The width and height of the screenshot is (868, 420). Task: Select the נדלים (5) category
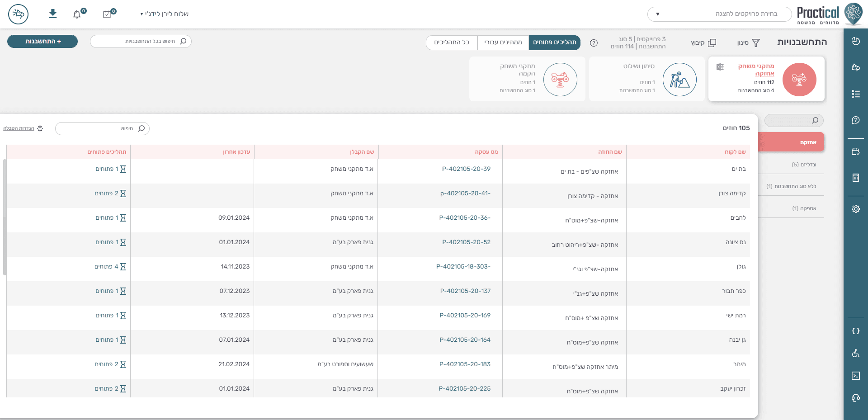[x=804, y=165]
